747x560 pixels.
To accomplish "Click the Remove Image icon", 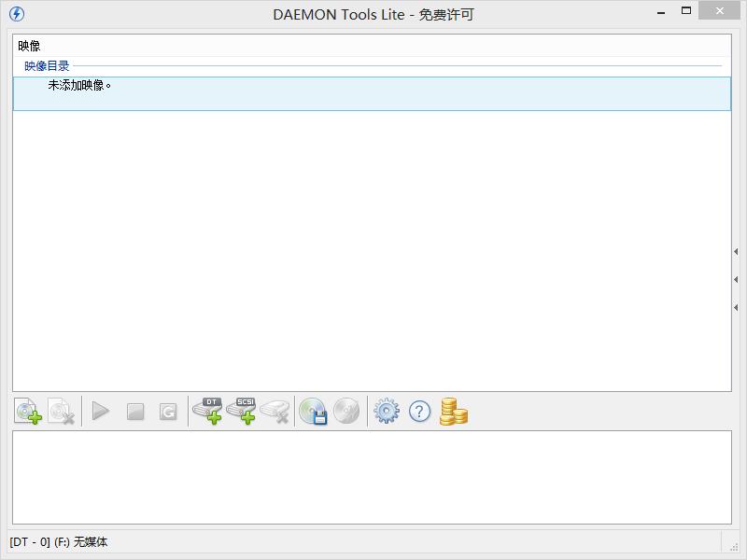I will click(61, 411).
